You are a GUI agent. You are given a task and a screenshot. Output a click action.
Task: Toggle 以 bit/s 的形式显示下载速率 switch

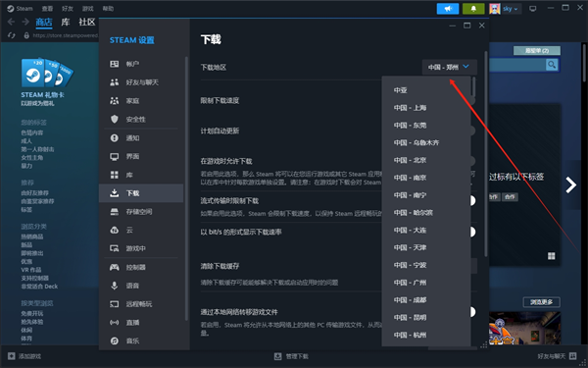point(471,232)
